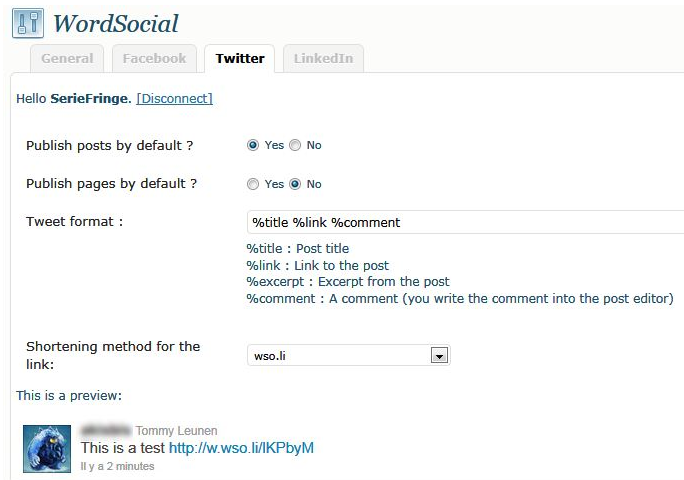Click the tweet preview avatar image
684x480 pixels.
(47, 449)
